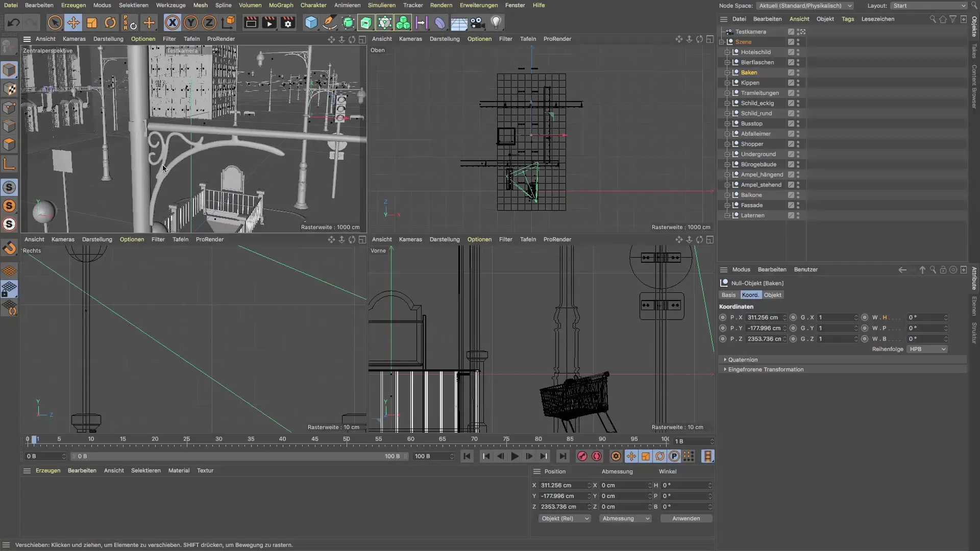Click the Undo arrow icon
980x551 pixels.
tap(14, 22)
